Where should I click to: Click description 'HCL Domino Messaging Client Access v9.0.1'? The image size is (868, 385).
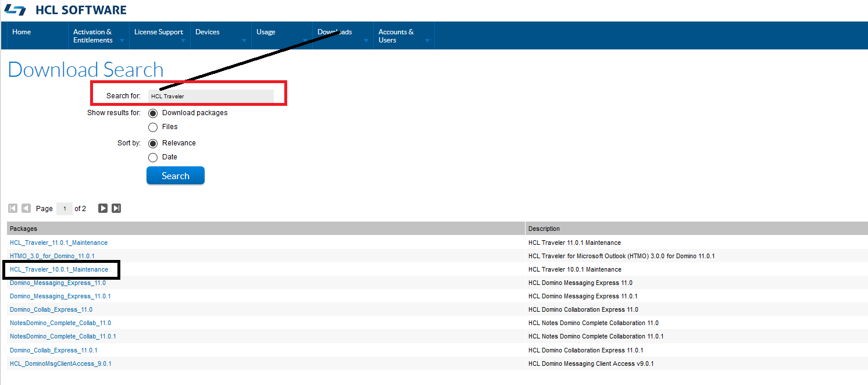pos(591,363)
